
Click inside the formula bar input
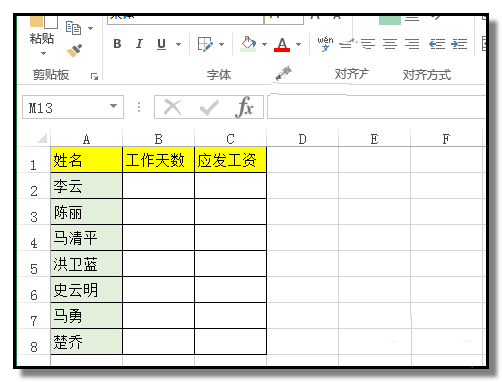pos(377,107)
